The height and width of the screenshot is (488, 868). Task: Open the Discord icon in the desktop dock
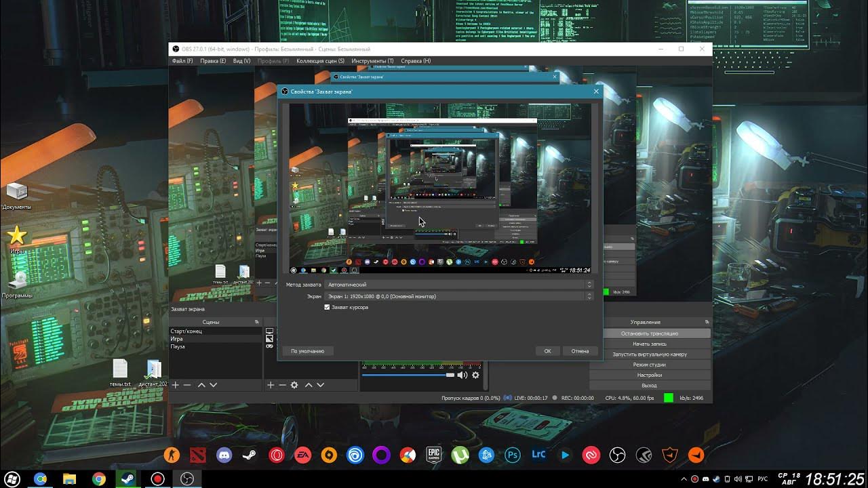click(x=224, y=455)
